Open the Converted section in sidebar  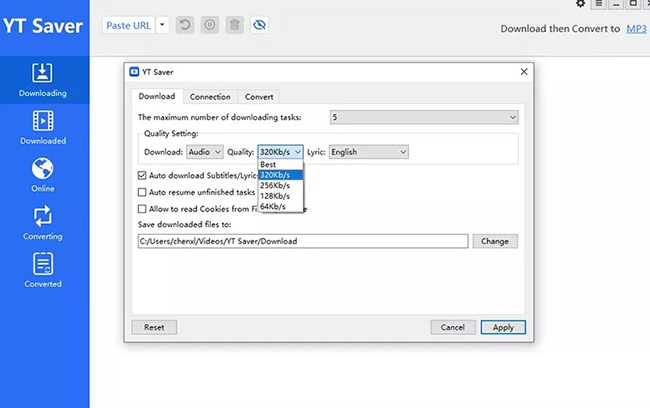point(43,270)
